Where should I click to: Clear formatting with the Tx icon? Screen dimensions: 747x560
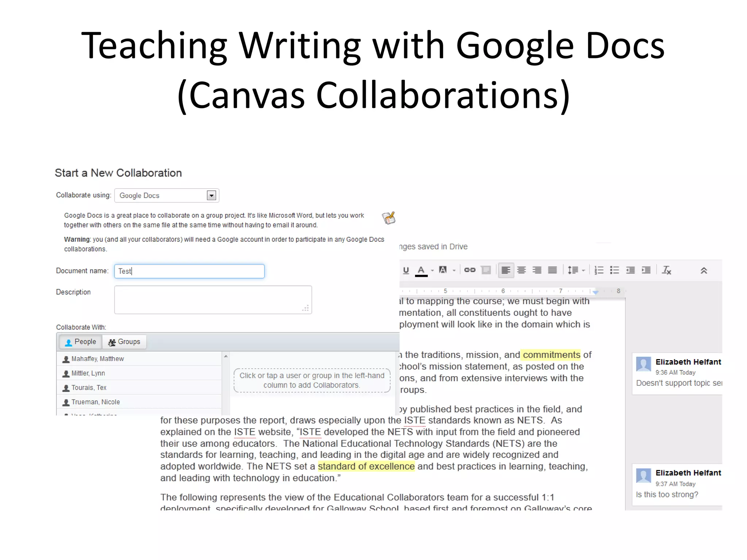tap(666, 270)
